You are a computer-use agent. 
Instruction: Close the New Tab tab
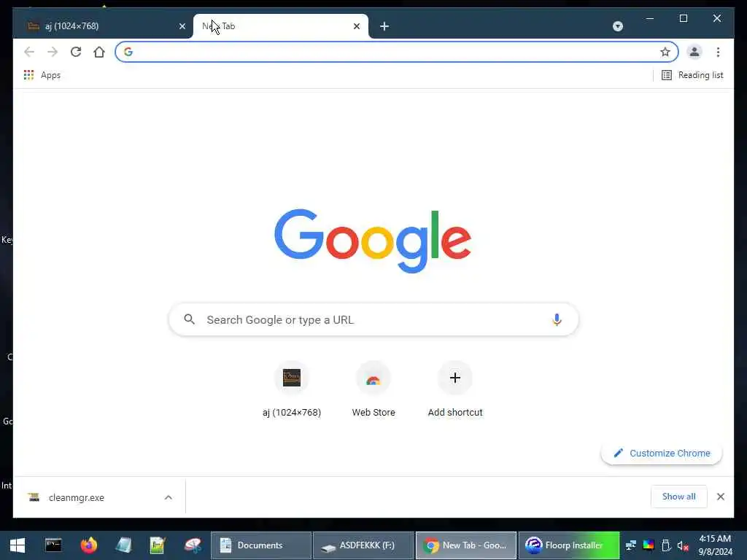point(356,26)
